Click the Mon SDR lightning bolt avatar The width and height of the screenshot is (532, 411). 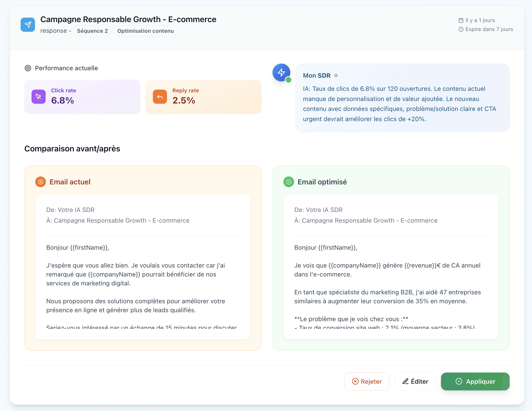281,72
